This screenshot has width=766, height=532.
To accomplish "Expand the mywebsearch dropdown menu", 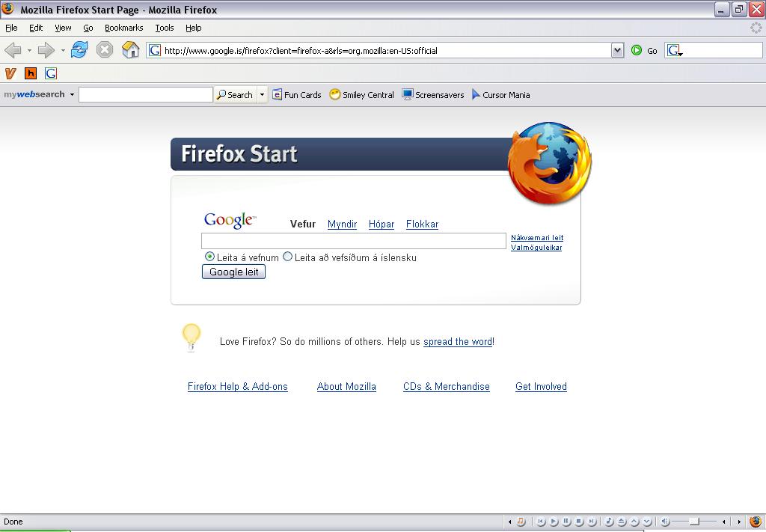I will [72, 94].
